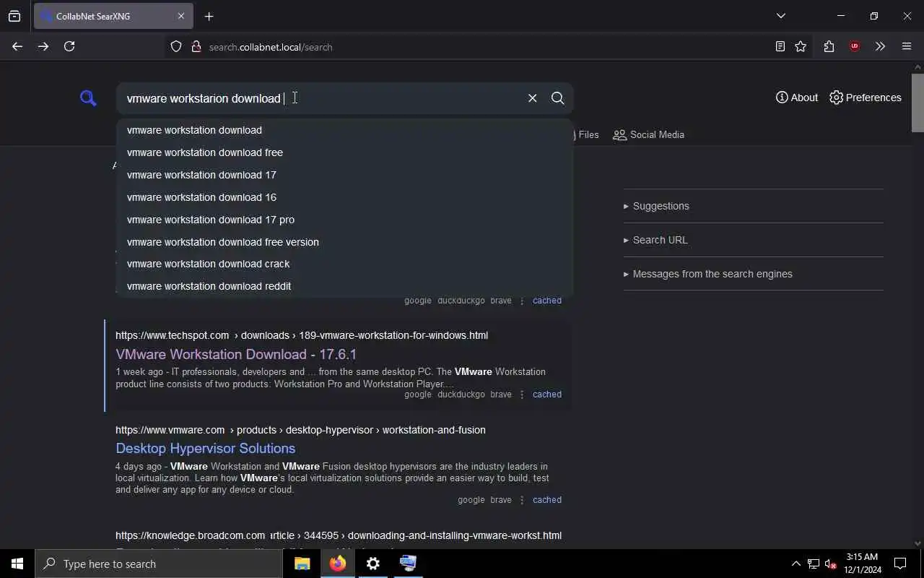Show hidden system tray icons
This screenshot has height=578, width=924.
[x=796, y=564]
